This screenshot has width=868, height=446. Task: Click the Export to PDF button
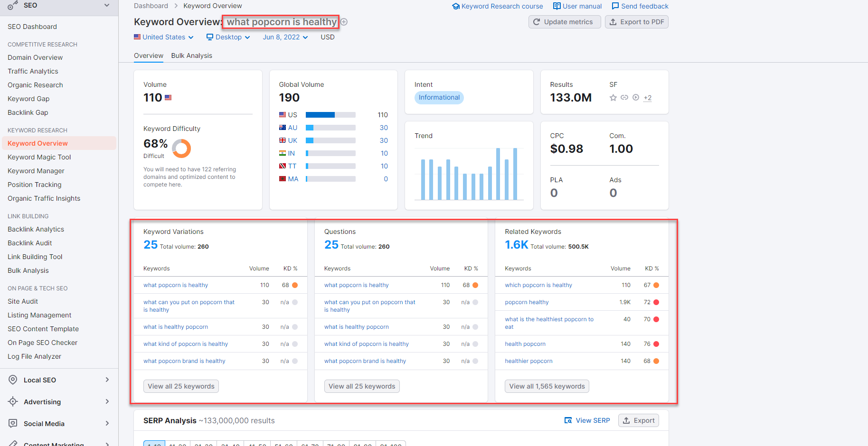pos(637,22)
